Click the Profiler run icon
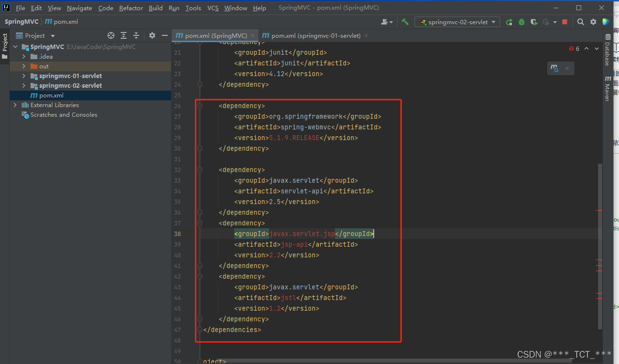Image resolution: width=619 pixels, height=364 pixels. click(x=546, y=22)
